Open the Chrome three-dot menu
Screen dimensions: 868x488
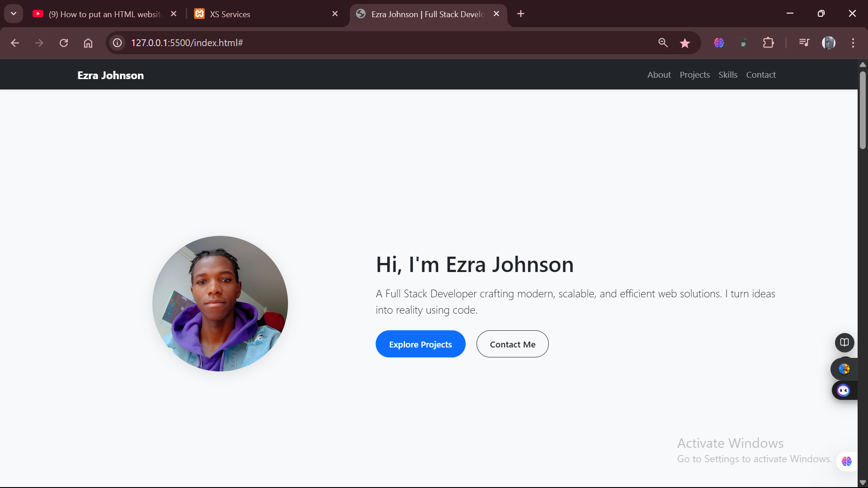point(853,43)
